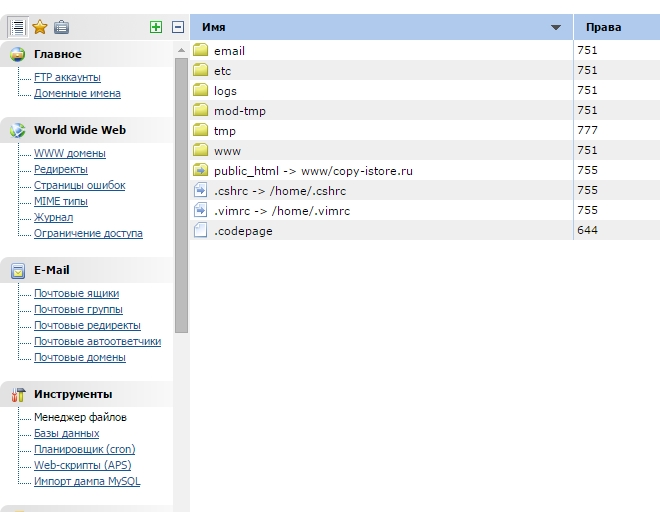Click the tmp folder icon
The width and height of the screenshot is (660, 512).
point(200,130)
